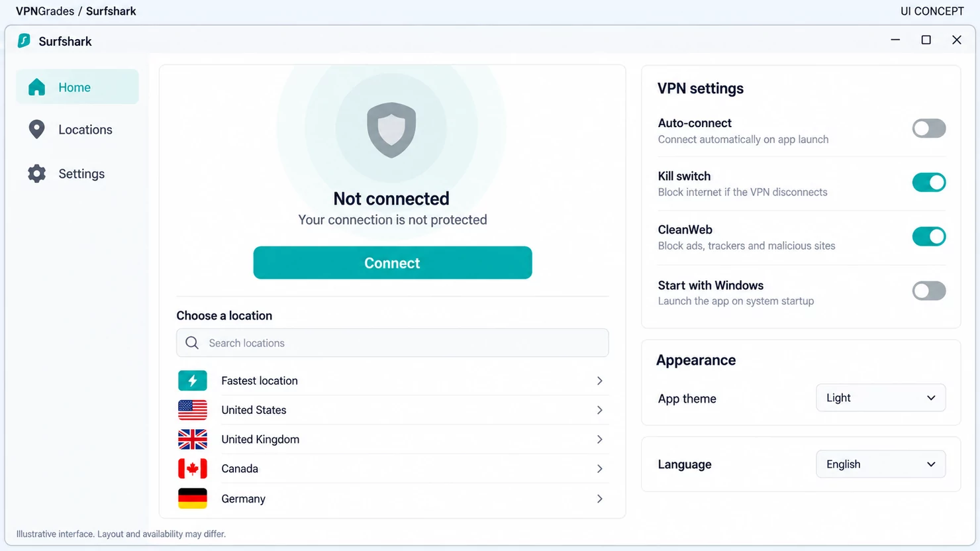Click the "Auto-connect" setting label

pyautogui.click(x=695, y=123)
